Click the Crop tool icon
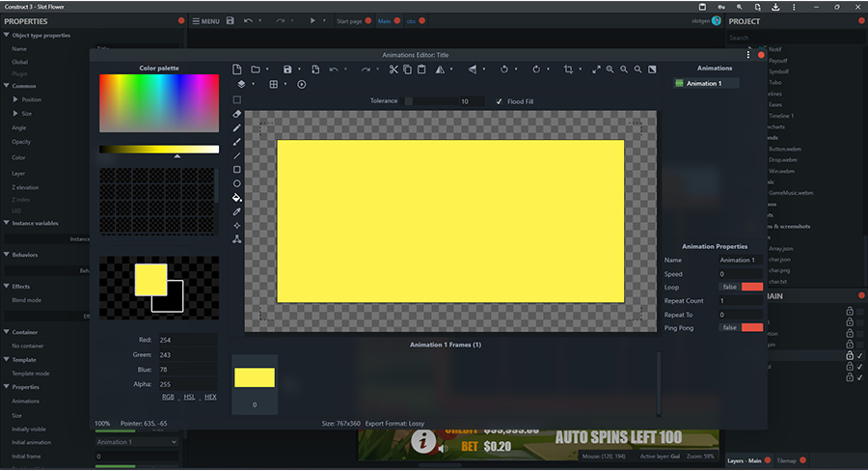The image size is (868, 471). (x=569, y=69)
